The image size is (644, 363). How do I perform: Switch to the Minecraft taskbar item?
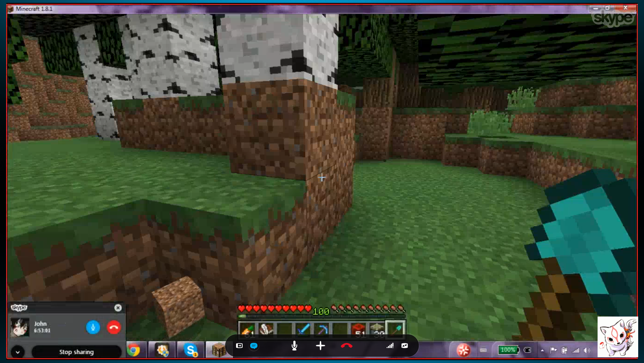click(x=219, y=350)
